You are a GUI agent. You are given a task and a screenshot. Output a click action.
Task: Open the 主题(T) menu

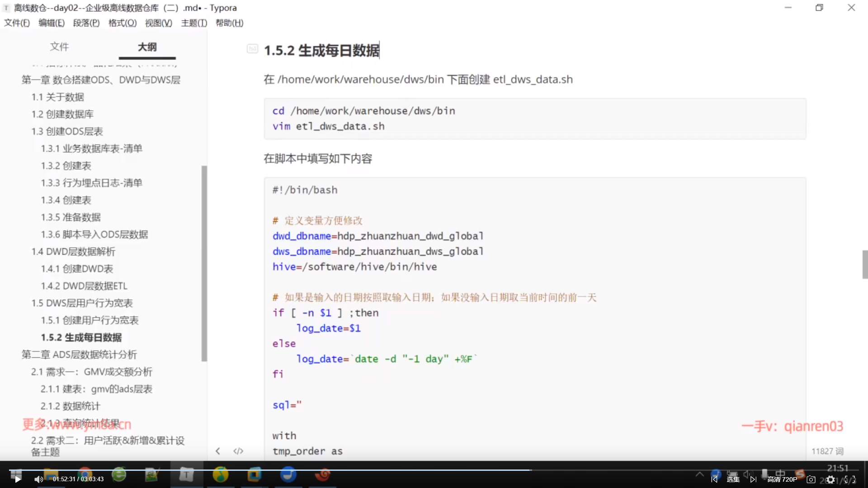tap(194, 23)
